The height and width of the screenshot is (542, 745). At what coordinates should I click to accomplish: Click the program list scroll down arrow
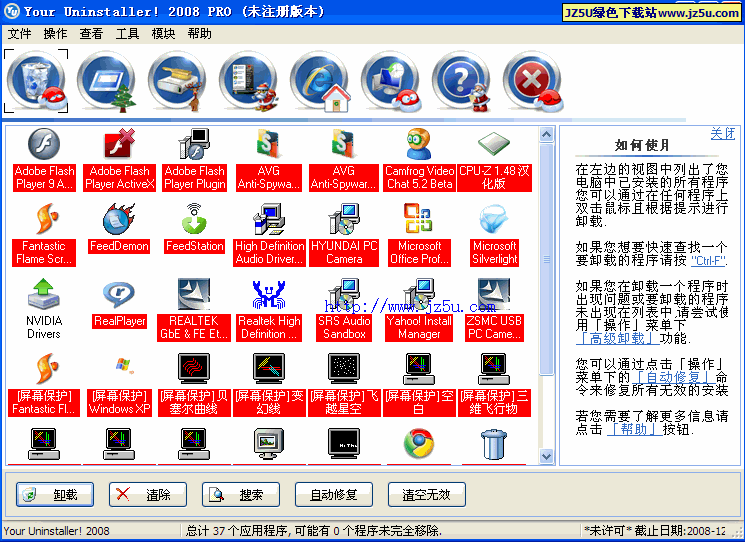coord(546,456)
